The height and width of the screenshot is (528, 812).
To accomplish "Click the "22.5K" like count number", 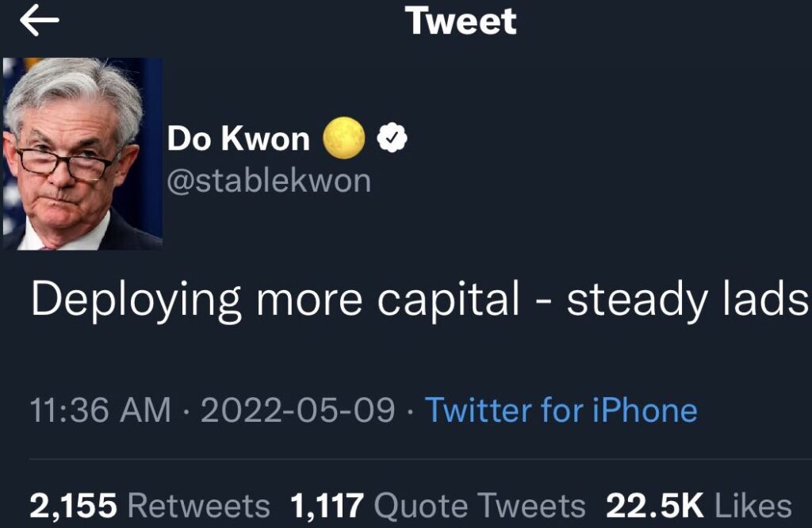I will click(x=656, y=507).
